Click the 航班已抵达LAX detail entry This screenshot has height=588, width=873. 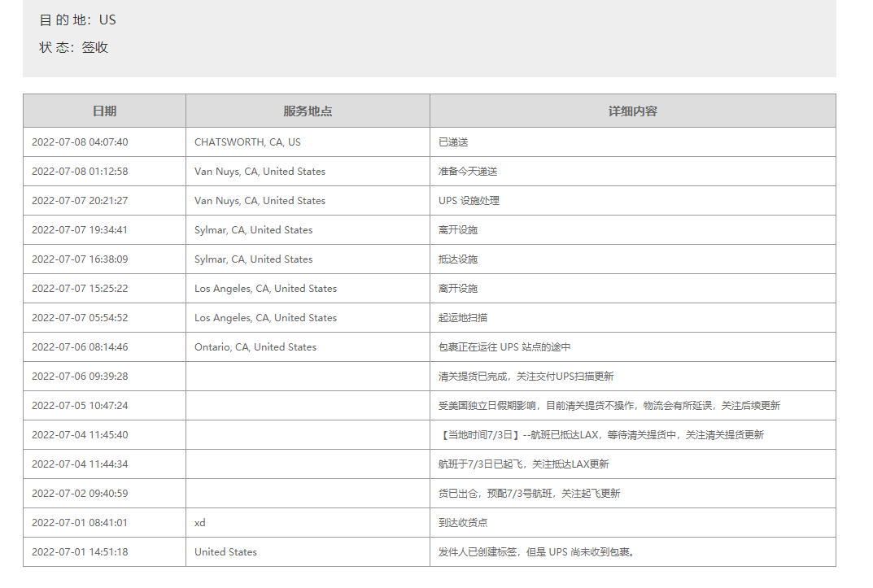[x=600, y=435]
